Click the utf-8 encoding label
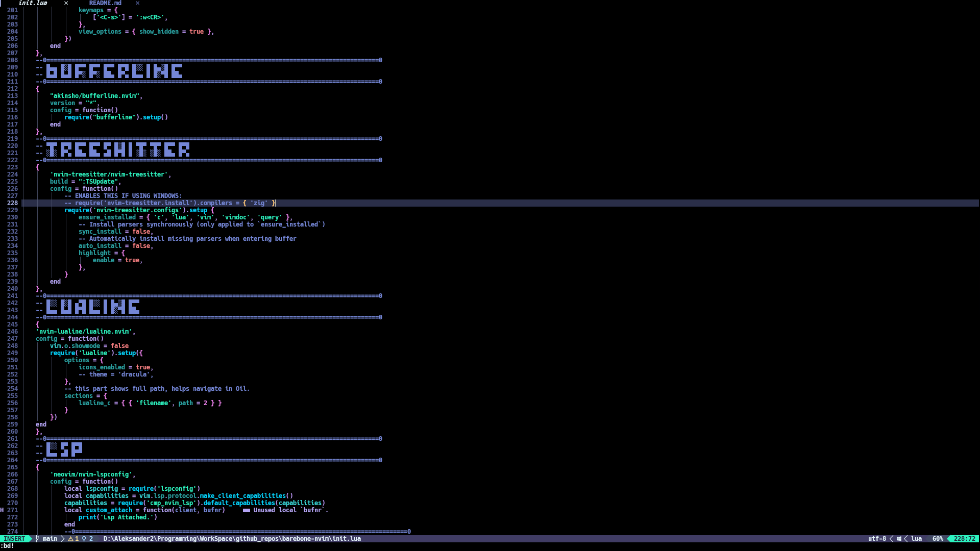980x551 pixels. (877, 539)
